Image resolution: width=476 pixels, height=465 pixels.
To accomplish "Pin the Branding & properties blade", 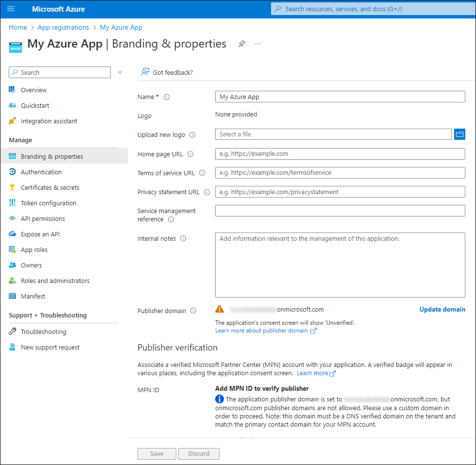I will point(242,44).
